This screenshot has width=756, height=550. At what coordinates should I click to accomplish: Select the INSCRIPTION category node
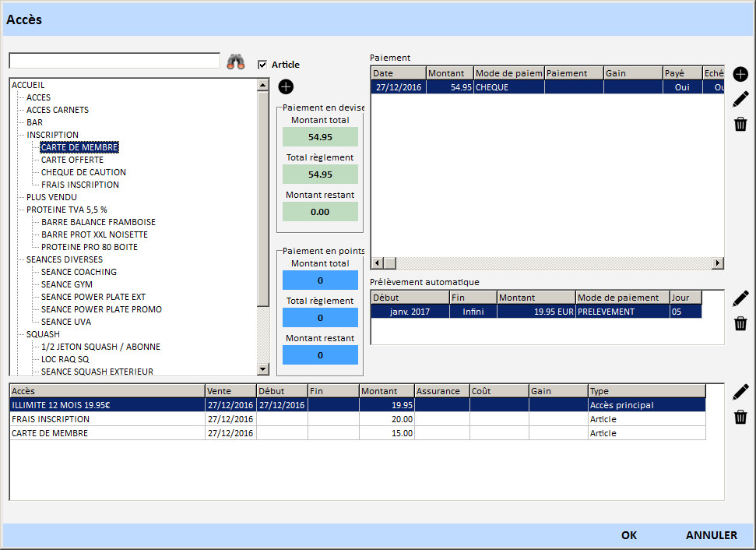(52, 135)
